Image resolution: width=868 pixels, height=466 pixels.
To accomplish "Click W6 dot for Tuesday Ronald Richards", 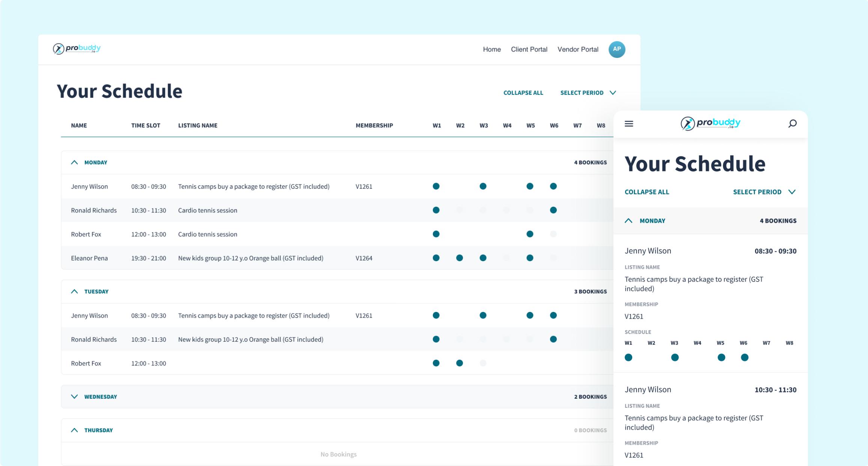I will (x=553, y=339).
